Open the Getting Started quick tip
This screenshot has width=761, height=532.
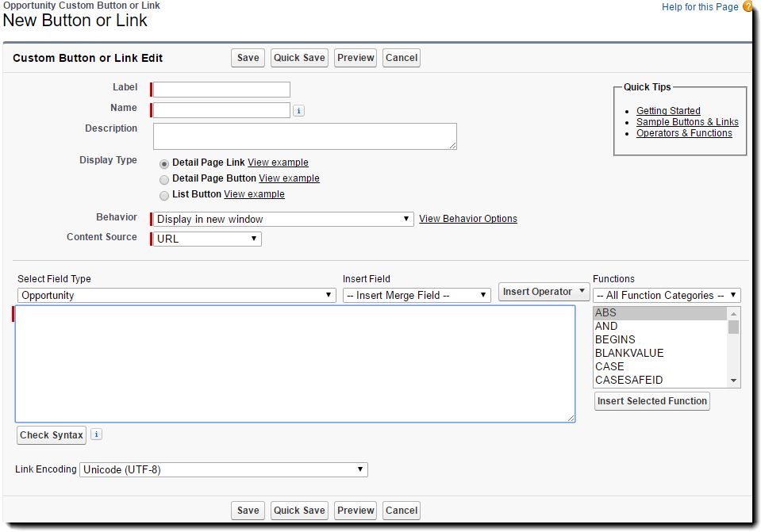[668, 110]
